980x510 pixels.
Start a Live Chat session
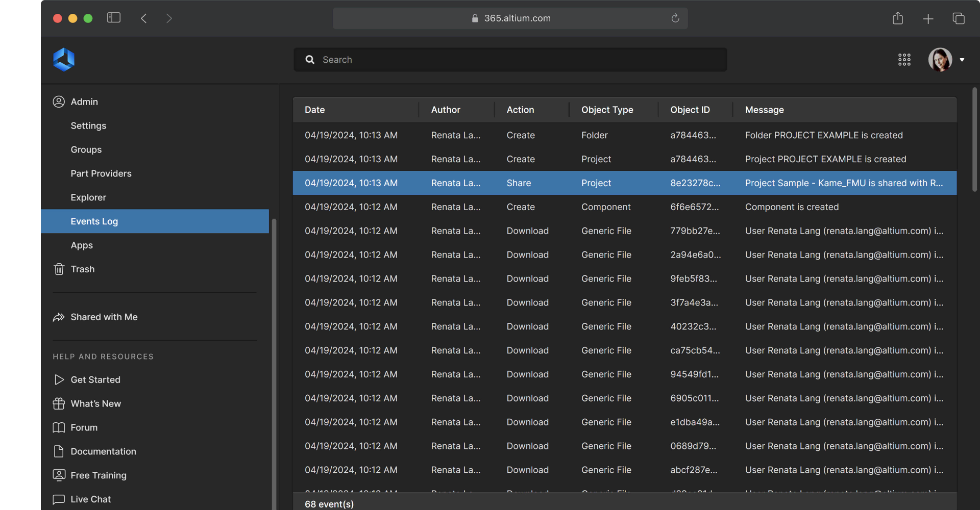(x=90, y=499)
